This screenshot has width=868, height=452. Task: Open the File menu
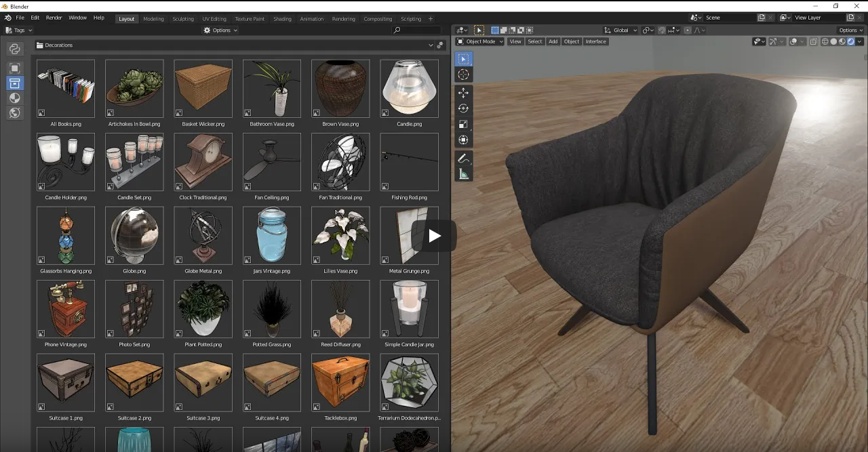tap(20, 18)
